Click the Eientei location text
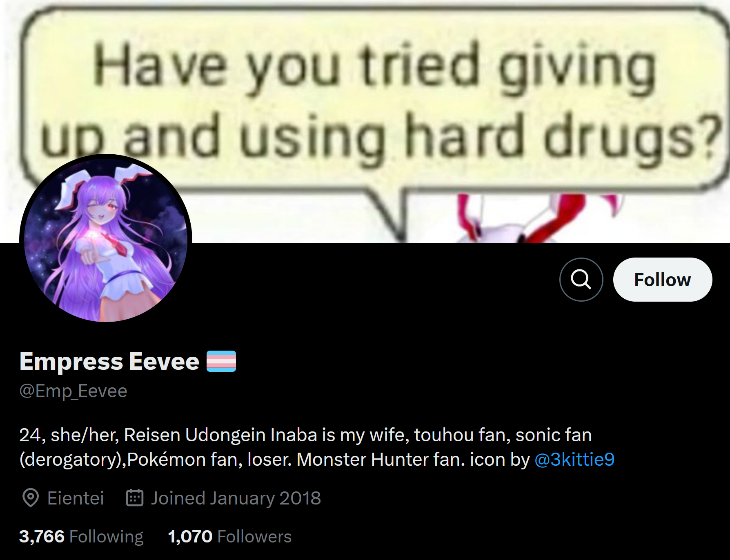This screenshot has height=560, width=730. pyautogui.click(x=76, y=498)
